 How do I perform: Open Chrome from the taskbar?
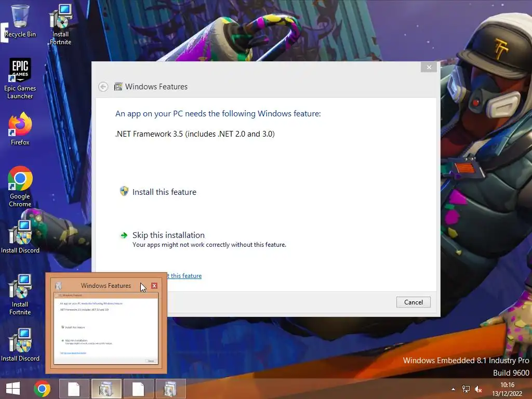42,389
